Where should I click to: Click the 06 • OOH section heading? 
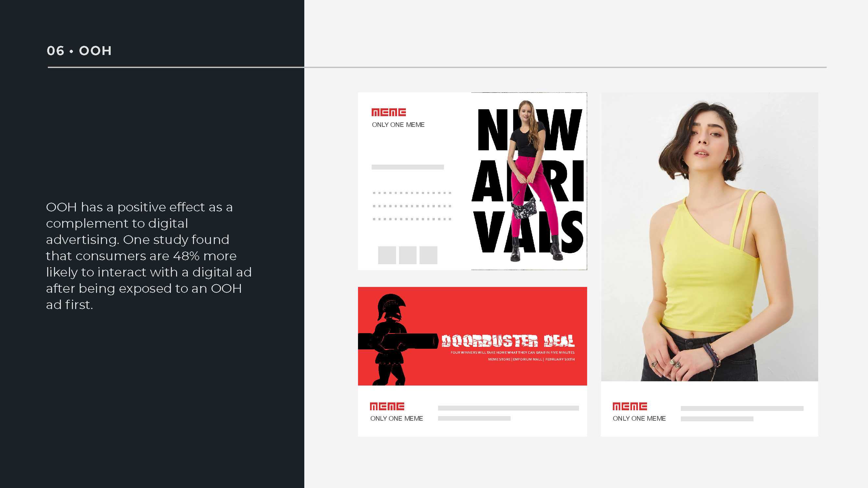click(79, 51)
